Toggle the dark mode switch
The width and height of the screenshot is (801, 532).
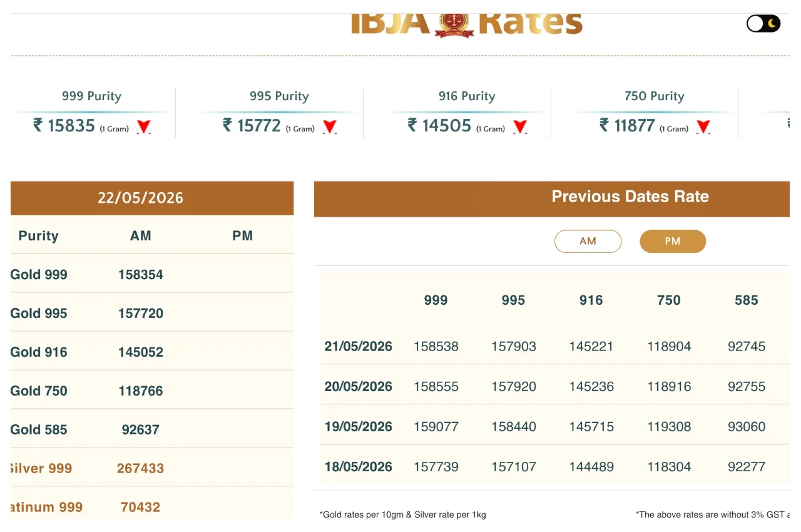click(763, 24)
